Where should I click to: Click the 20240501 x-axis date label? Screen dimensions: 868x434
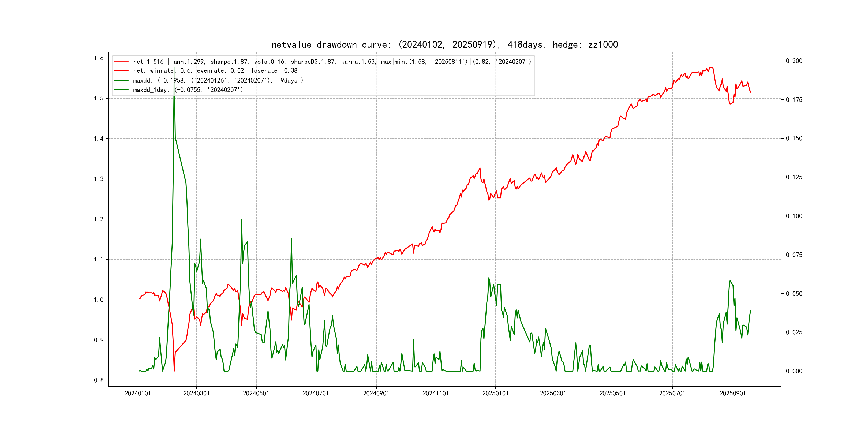(x=256, y=394)
